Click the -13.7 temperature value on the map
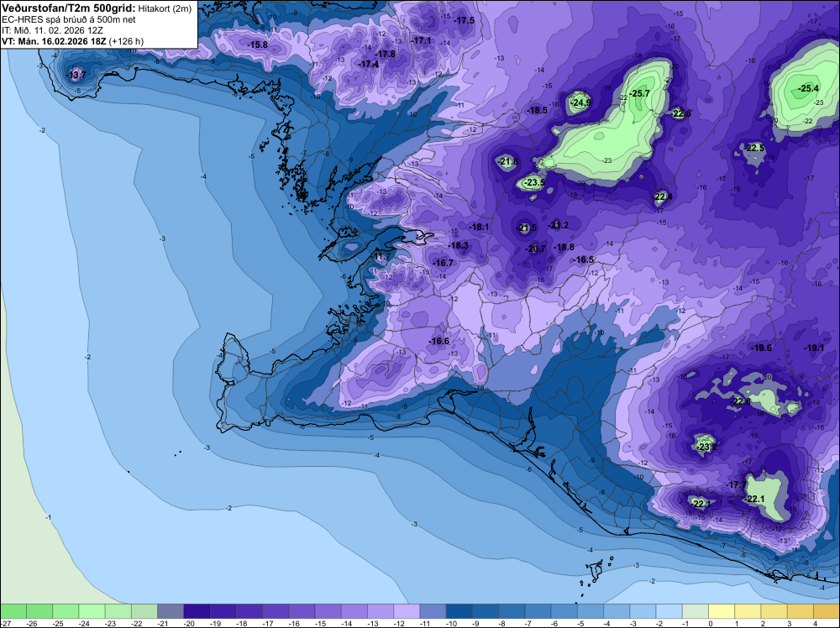This screenshot has height=628, width=840. (x=76, y=75)
